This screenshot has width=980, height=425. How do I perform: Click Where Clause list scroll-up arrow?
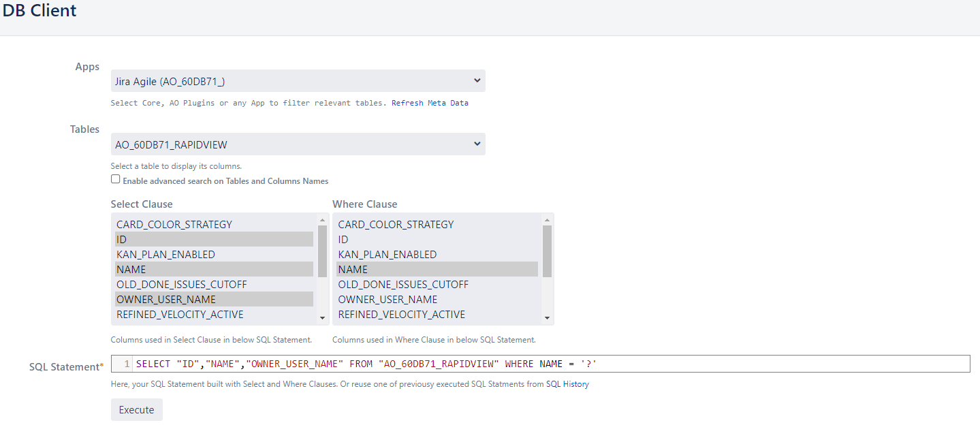pyautogui.click(x=546, y=220)
